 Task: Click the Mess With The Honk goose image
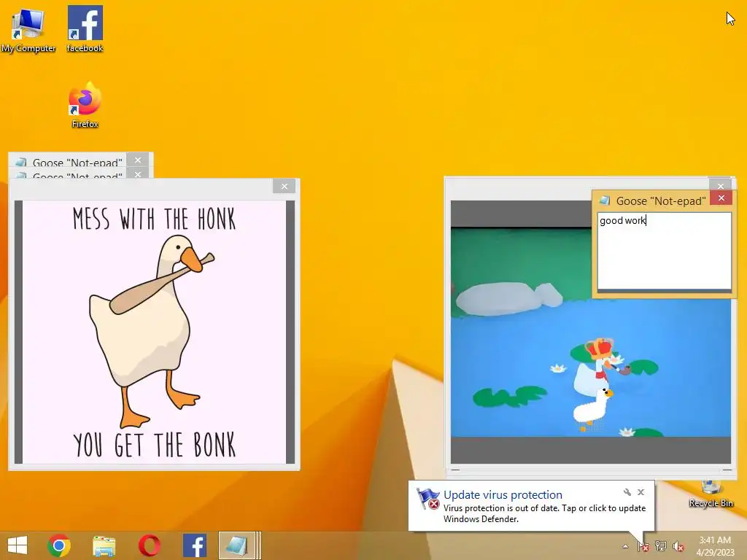click(155, 332)
